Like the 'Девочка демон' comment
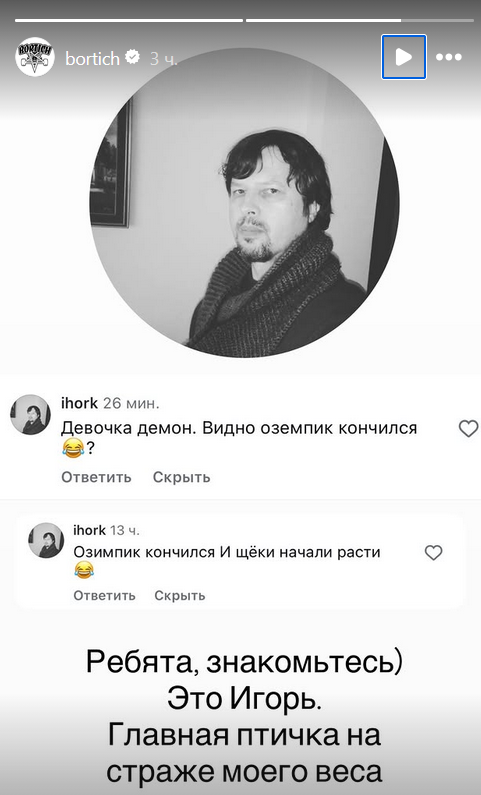This screenshot has width=481, height=795. pyautogui.click(x=468, y=428)
